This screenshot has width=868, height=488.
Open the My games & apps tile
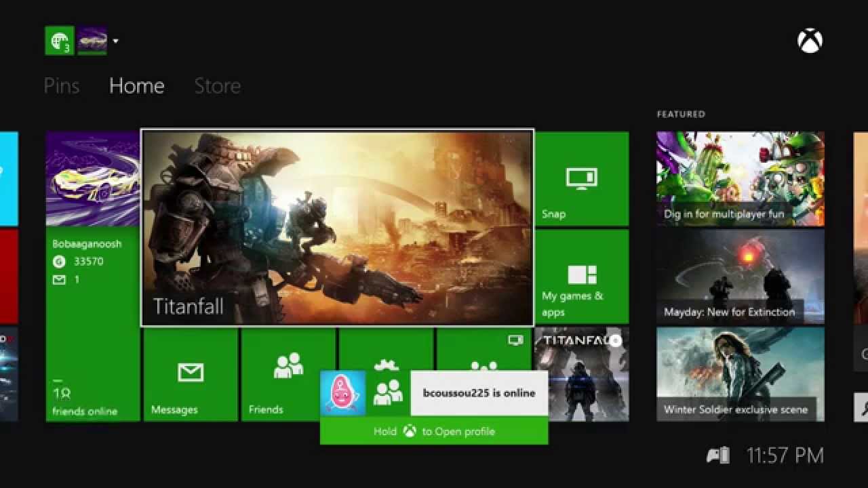582,277
